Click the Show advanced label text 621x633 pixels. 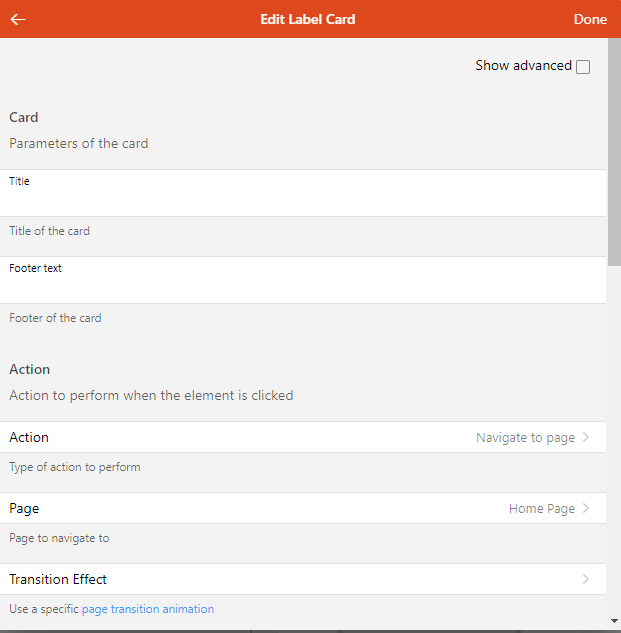[x=523, y=65]
